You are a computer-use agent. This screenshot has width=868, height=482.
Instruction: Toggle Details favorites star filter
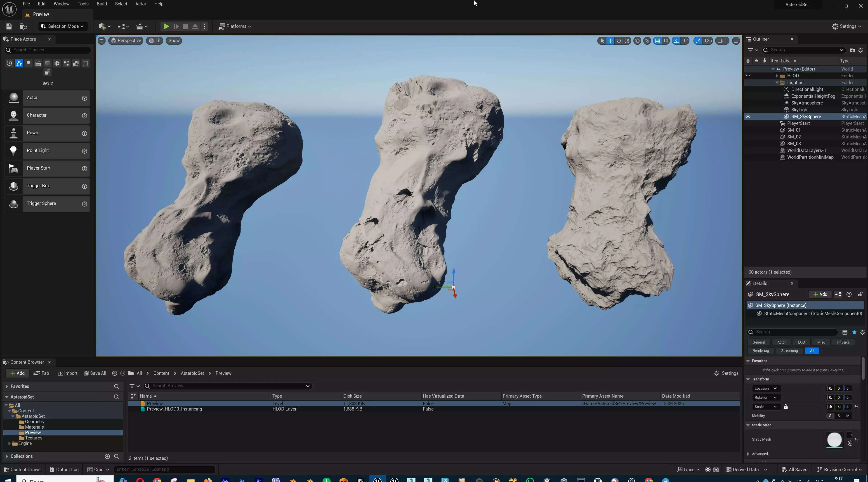(854, 332)
